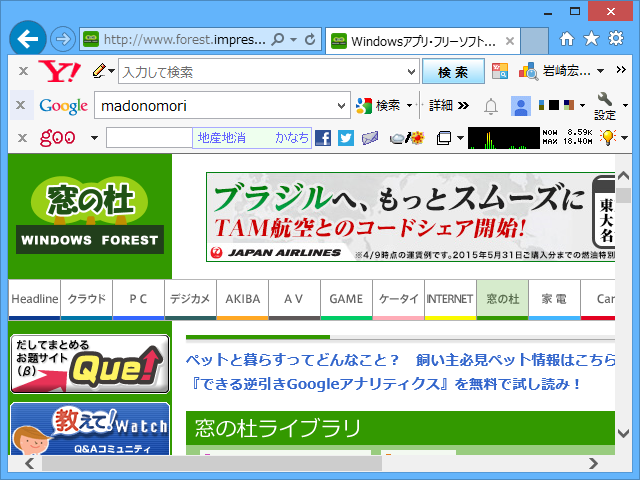Click the weather icon on goo toolbar

[407, 138]
